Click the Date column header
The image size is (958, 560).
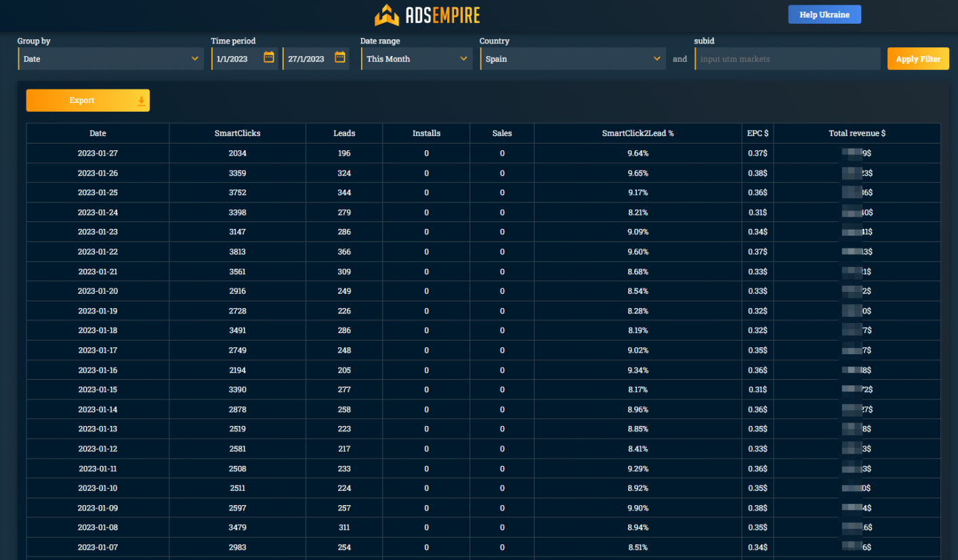98,133
